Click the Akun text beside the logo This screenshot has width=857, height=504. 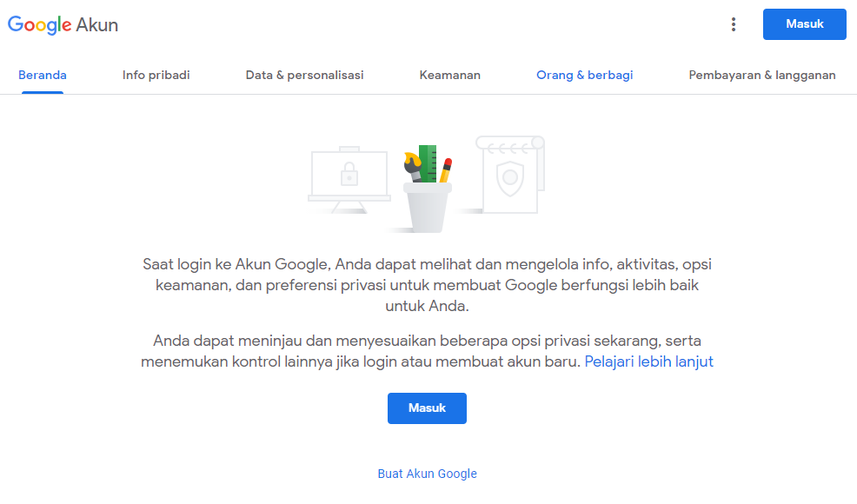tap(97, 25)
